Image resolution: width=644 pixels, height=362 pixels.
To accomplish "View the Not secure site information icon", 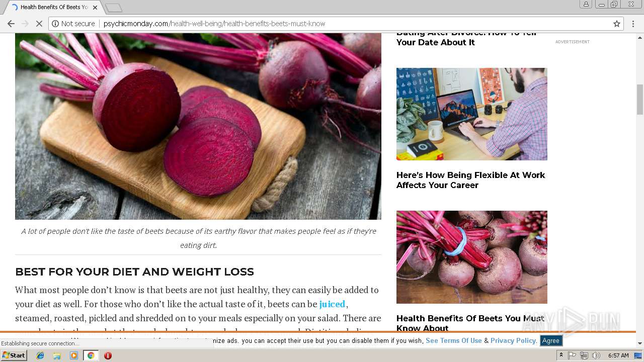I will point(55,24).
